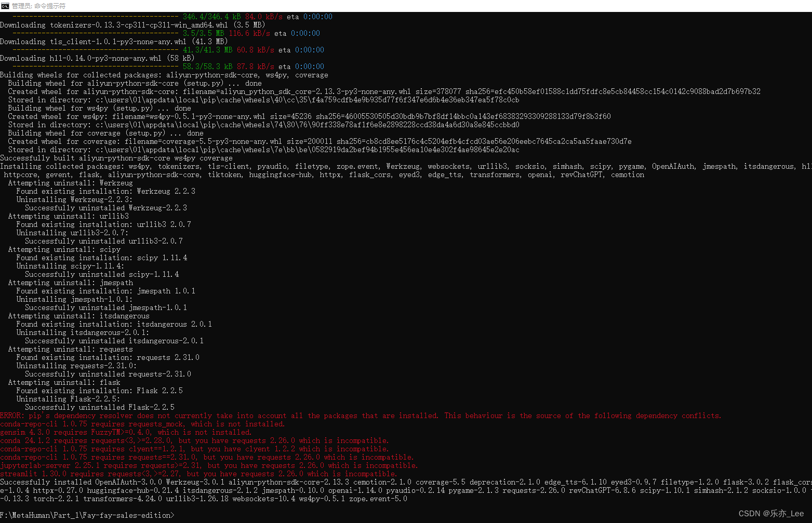This screenshot has height=523, width=812.
Task: Click 'Successfully built aliyun-python-sdk-core' line
Action: (116, 158)
